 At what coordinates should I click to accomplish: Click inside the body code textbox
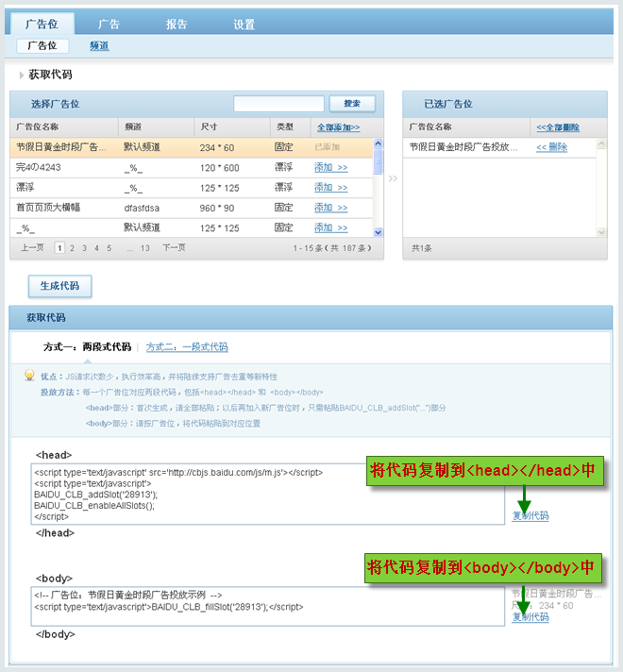(267, 607)
